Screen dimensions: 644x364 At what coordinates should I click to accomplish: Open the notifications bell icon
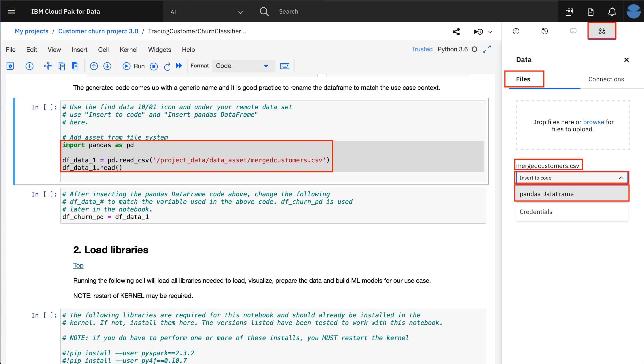click(612, 11)
